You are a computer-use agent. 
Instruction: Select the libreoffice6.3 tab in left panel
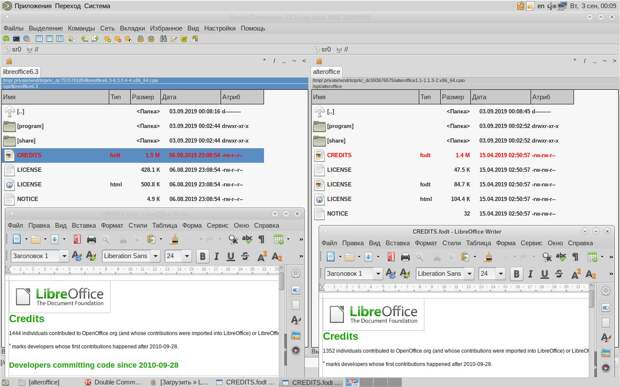click(21, 72)
